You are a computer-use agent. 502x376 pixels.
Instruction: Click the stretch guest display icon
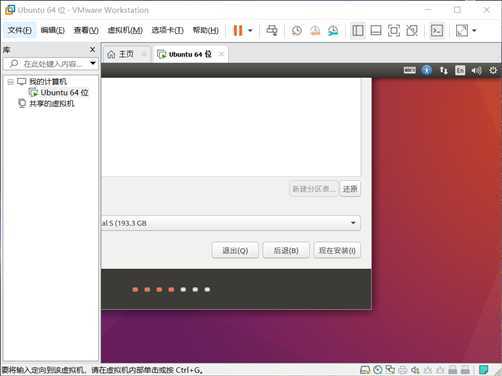pyautogui.click(x=462, y=31)
